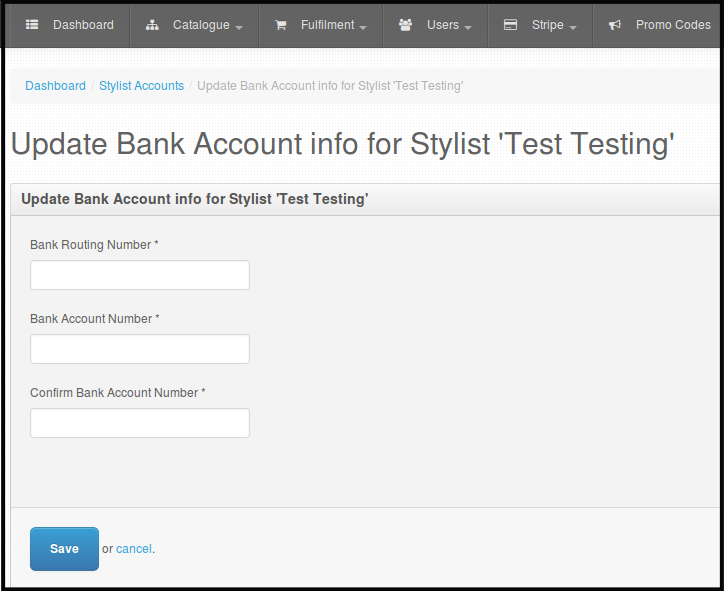Open the Fulfilment menu label
724x591 pixels.
(x=327, y=25)
